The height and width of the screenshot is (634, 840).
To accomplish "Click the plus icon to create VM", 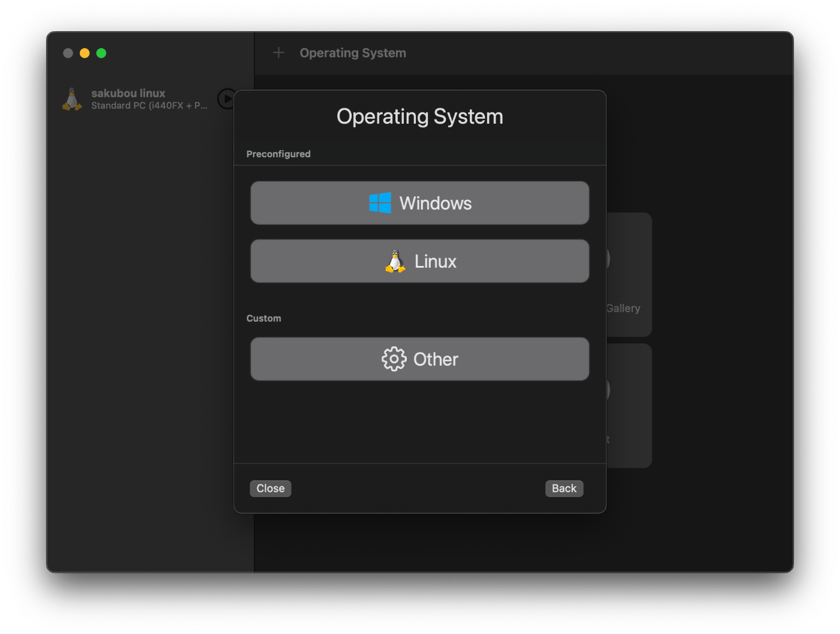I will (x=278, y=53).
